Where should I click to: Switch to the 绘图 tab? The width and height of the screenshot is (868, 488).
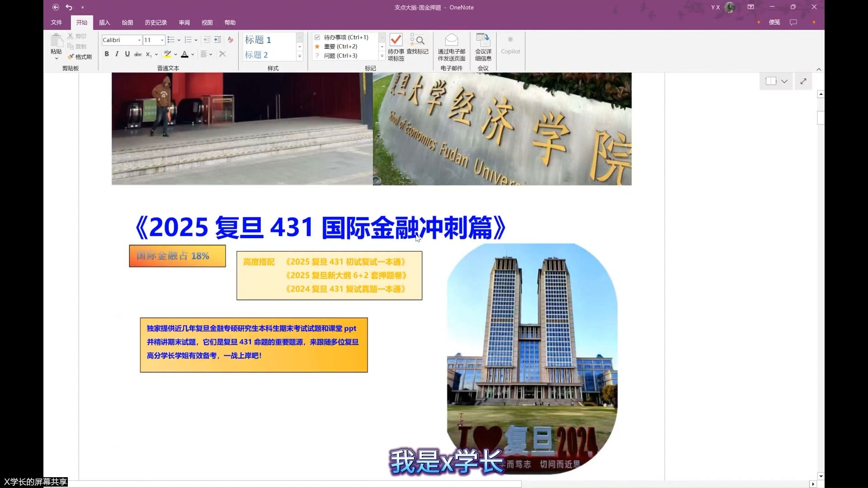(127, 23)
